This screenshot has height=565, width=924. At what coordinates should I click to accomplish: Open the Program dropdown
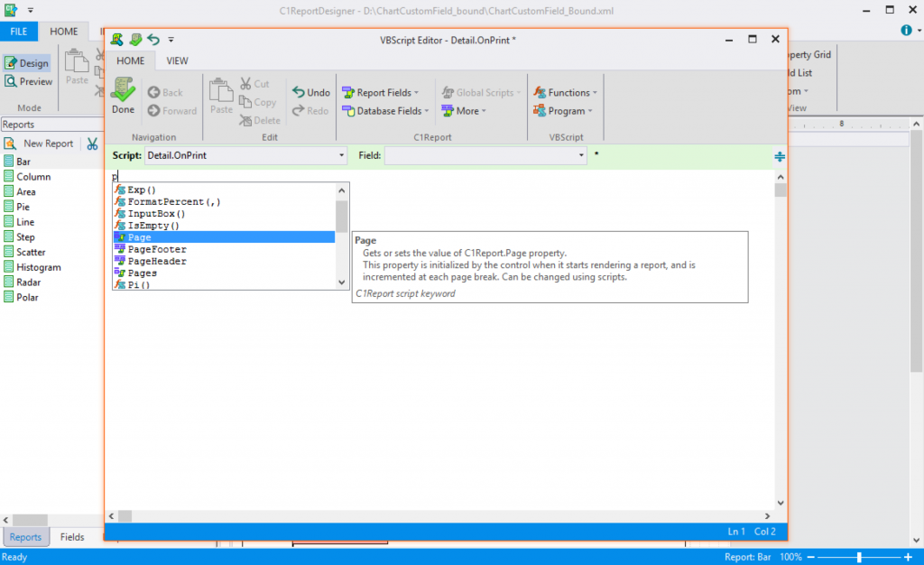pyautogui.click(x=563, y=111)
